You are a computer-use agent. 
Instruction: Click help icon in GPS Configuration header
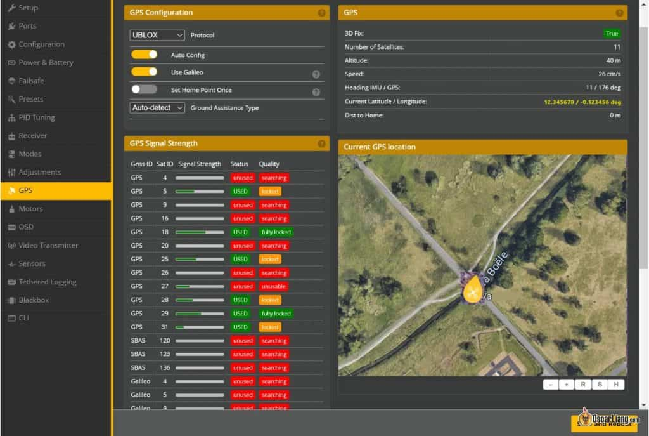[x=321, y=13]
